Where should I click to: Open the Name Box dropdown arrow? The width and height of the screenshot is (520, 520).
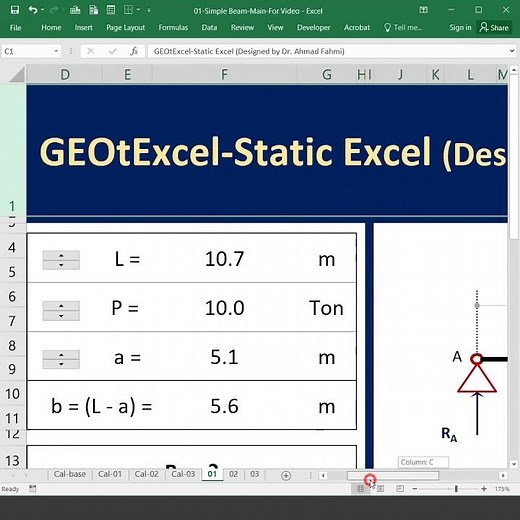tap(56, 51)
